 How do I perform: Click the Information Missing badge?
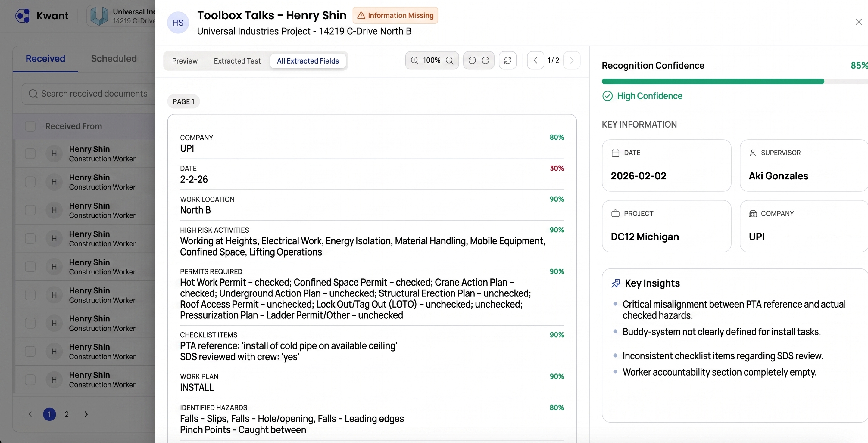(395, 15)
